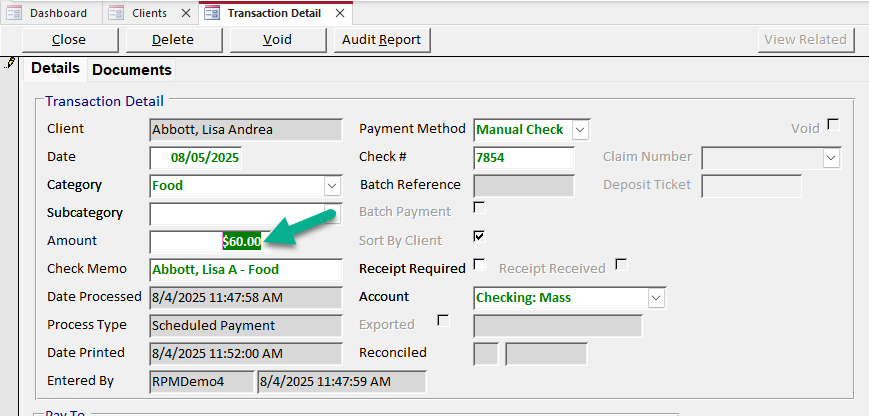869x416 pixels.
Task: Check the Receipt Received checkbox
Action: (621, 265)
